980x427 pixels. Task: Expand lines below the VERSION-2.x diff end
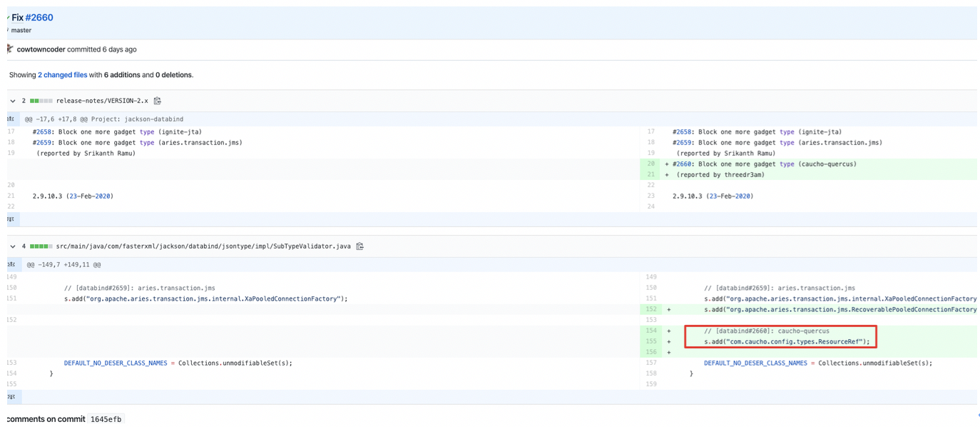pyautogui.click(x=11, y=219)
